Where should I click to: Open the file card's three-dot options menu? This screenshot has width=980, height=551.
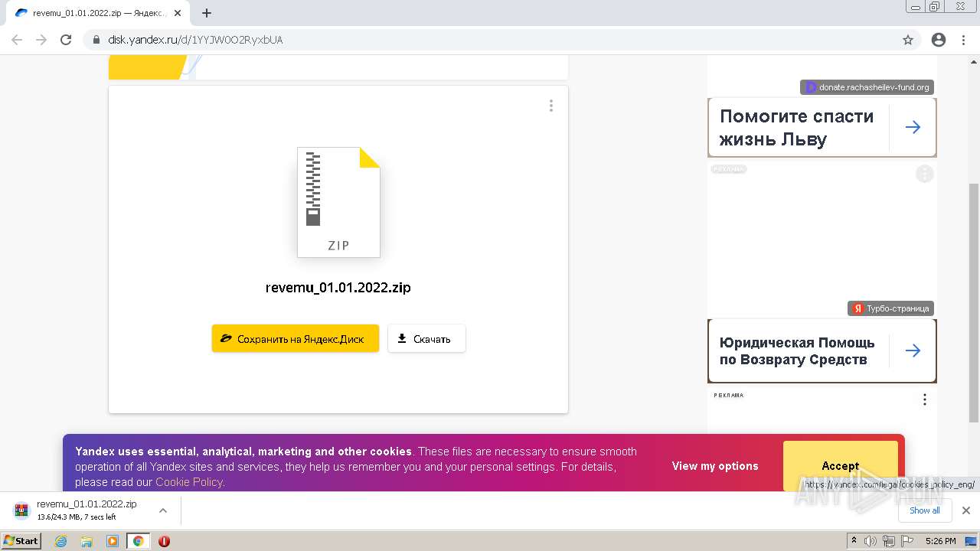pos(550,106)
